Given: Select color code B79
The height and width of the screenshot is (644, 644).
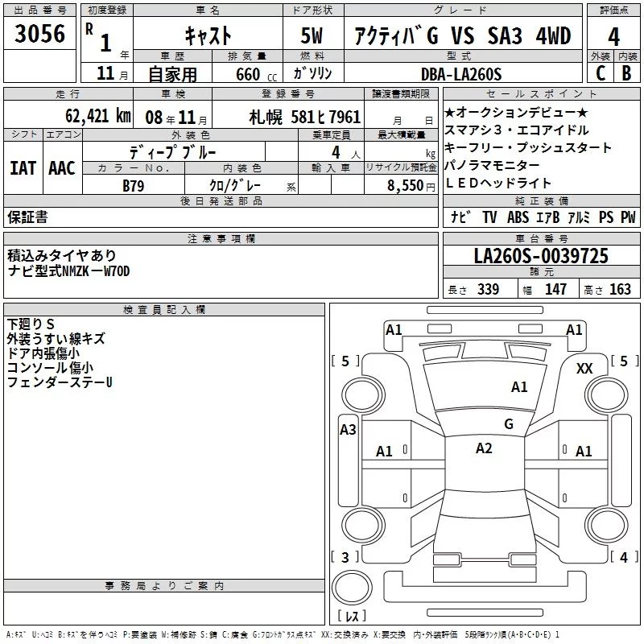Looking at the screenshot, I should point(134,185).
